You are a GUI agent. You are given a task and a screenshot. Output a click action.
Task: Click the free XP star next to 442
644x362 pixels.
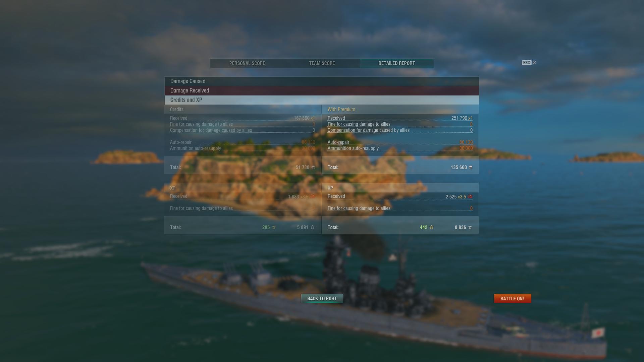[x=431, y=227]
